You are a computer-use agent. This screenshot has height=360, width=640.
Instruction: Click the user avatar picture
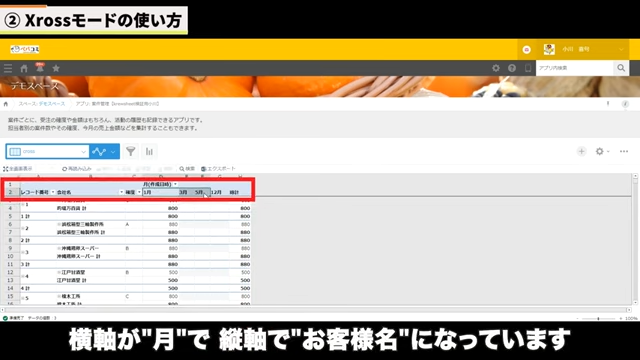click(549, 49)
